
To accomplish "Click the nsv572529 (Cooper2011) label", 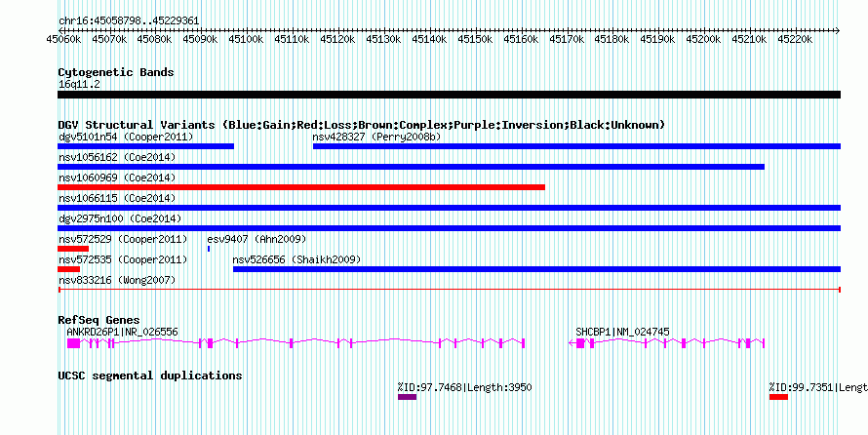I will pyautogui.click(x=123, y=239).
